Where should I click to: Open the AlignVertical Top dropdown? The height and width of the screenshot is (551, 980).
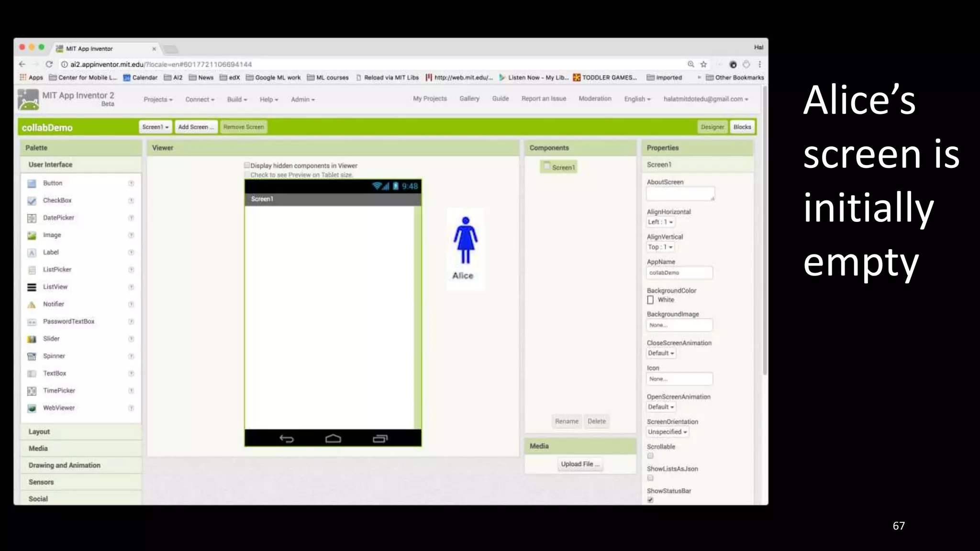click(660, 247)
